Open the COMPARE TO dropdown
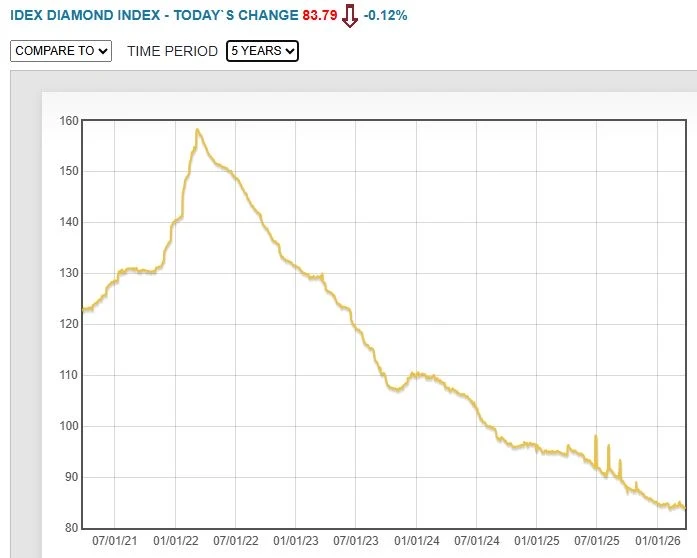The width and height of the screenshot is (697, 558). (x=61, y=51)
